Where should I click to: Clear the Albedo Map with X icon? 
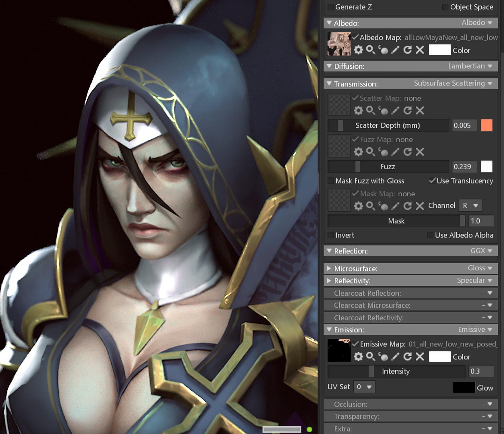420,50
